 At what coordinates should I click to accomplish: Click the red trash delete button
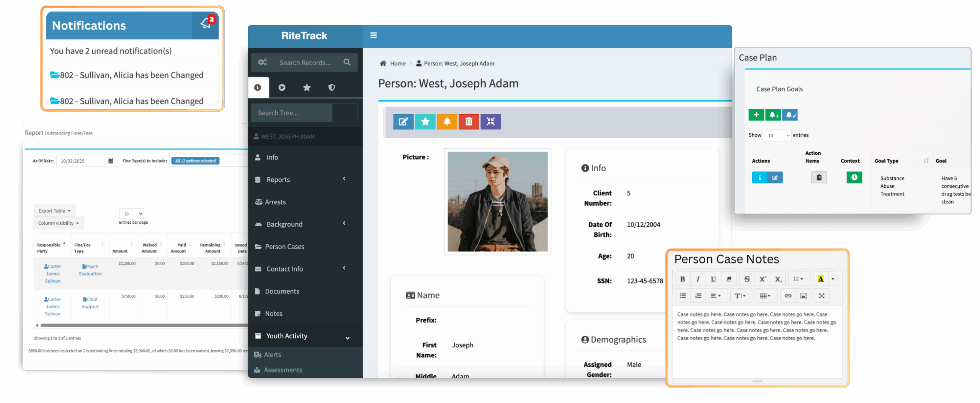tap(469, 122)
